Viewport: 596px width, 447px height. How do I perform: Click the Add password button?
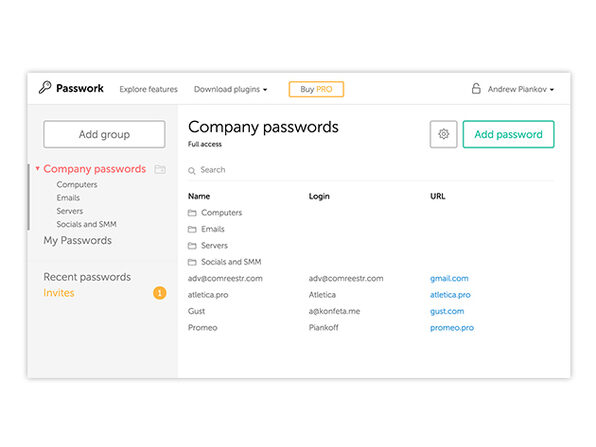508,134
